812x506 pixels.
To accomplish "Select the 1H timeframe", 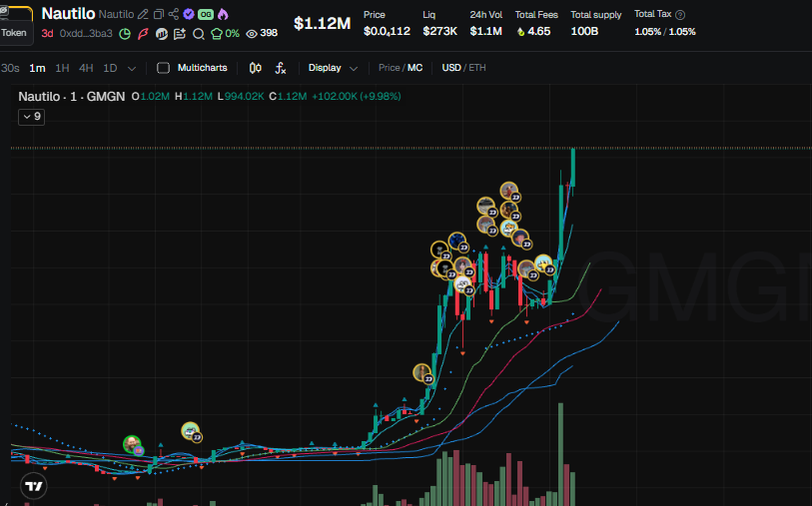I will [x=62, y=68].
